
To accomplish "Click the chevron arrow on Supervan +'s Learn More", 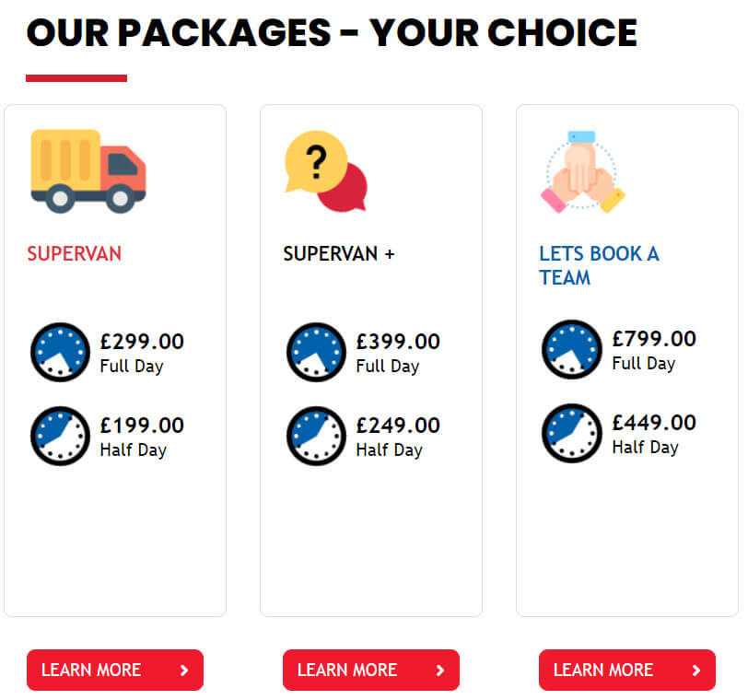I will click(x=440, y=671).
